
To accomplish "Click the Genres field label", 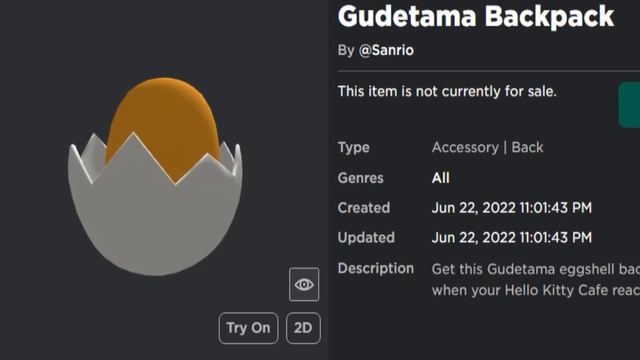I will [x=360, y=178].
